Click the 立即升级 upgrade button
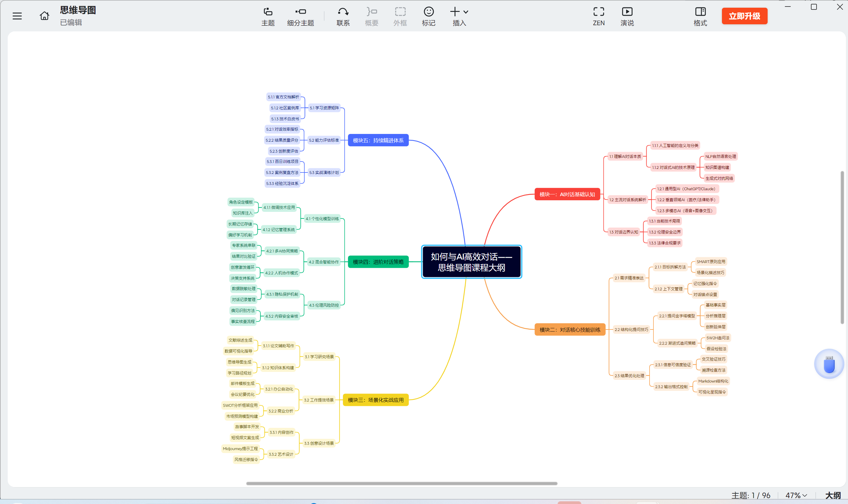This screenshot has width=848, height=504. coord(744,16)
